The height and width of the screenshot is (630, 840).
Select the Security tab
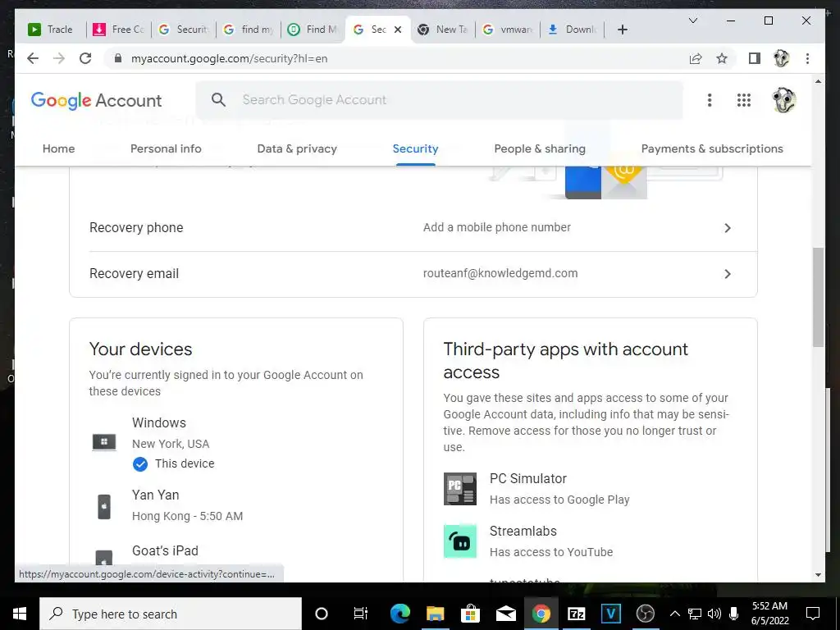[415, 149]
